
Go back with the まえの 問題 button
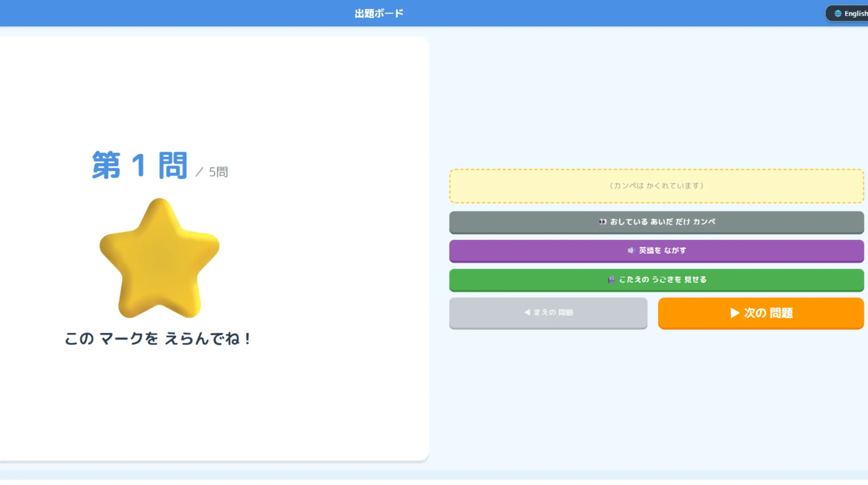click(x=548, y=313)
